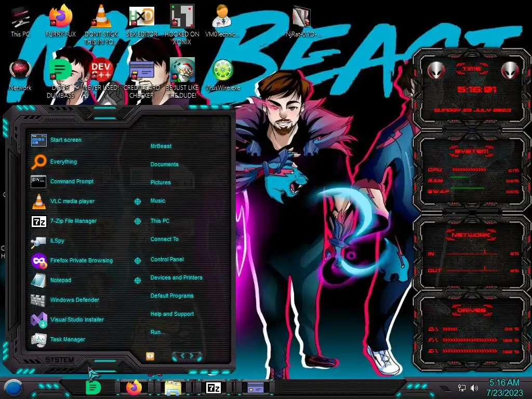Click the right alien head on TIME gadget
The height and width of the screenshot is (399, 532).
click(x=510, y=71)
